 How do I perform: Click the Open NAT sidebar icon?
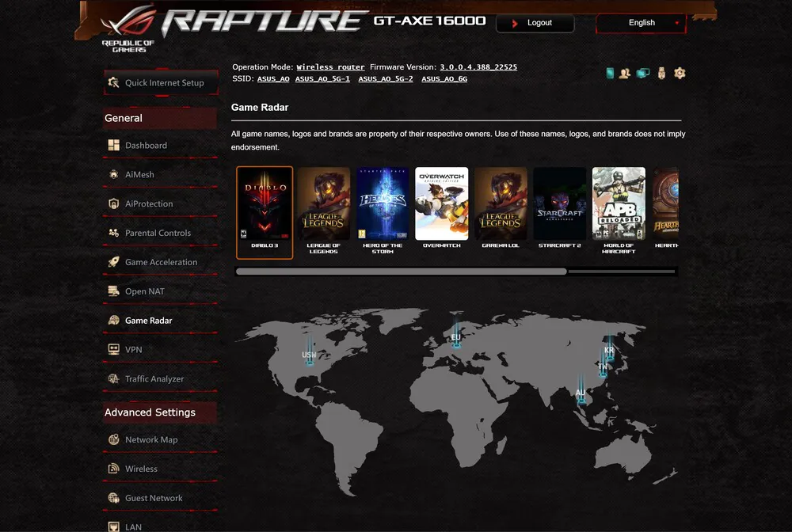(x=113, y=291)
